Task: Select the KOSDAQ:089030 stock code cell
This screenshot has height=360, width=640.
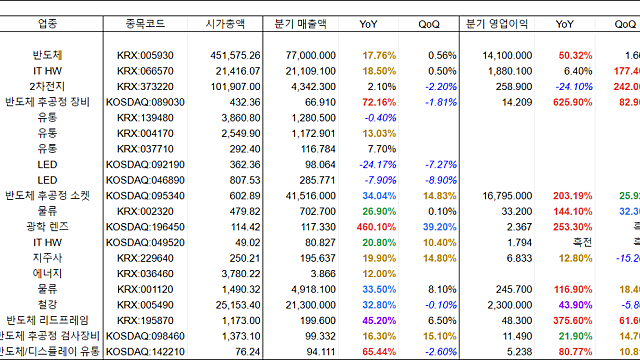Action: point(145,102)
